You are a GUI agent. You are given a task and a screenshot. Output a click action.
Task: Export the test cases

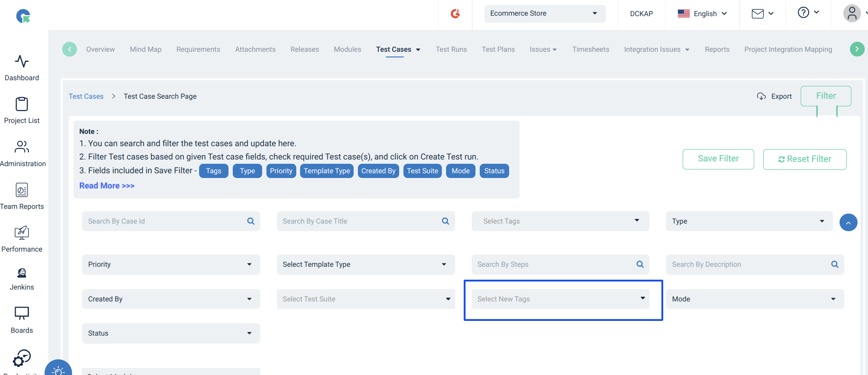click(x=774, y=96)
